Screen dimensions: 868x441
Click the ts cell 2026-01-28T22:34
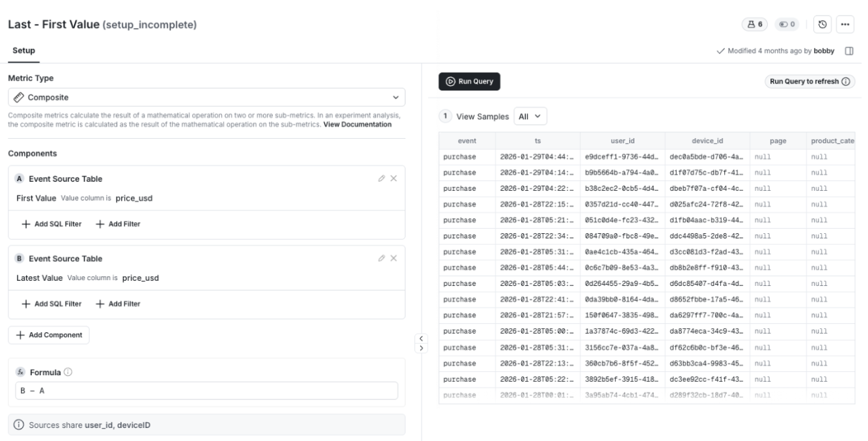coord(537,236)
